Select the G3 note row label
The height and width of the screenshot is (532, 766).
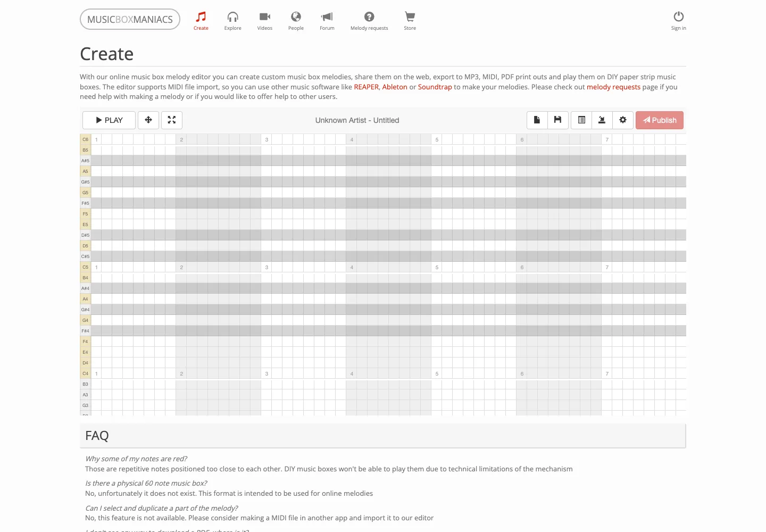(85, 405)
